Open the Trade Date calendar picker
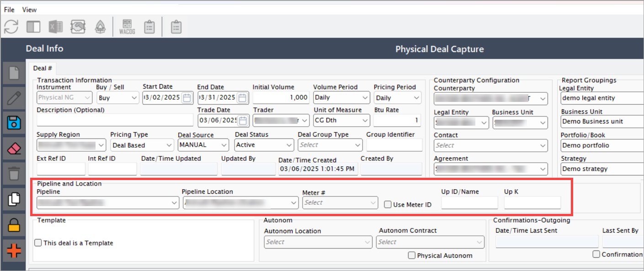 (242, 121)
